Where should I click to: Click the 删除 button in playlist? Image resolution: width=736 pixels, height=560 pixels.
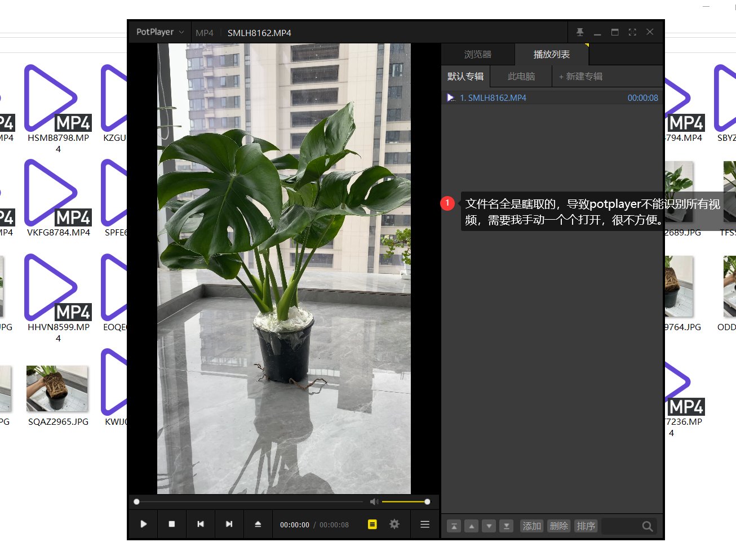coord(558,526)
